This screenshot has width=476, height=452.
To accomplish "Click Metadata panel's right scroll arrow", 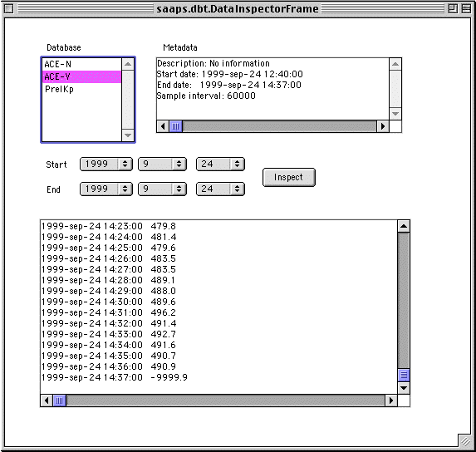I will click(x=383, y=126).
